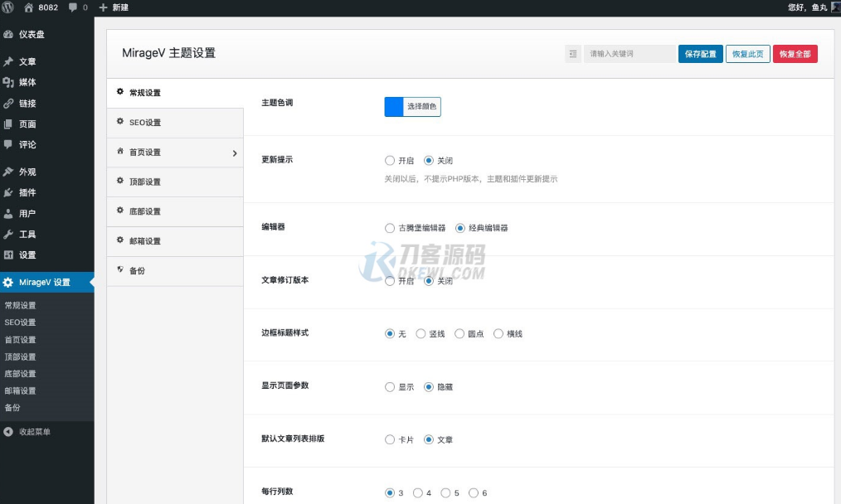
Task: Set 边框标题样式 to 横线
Action: pos(498,333)
